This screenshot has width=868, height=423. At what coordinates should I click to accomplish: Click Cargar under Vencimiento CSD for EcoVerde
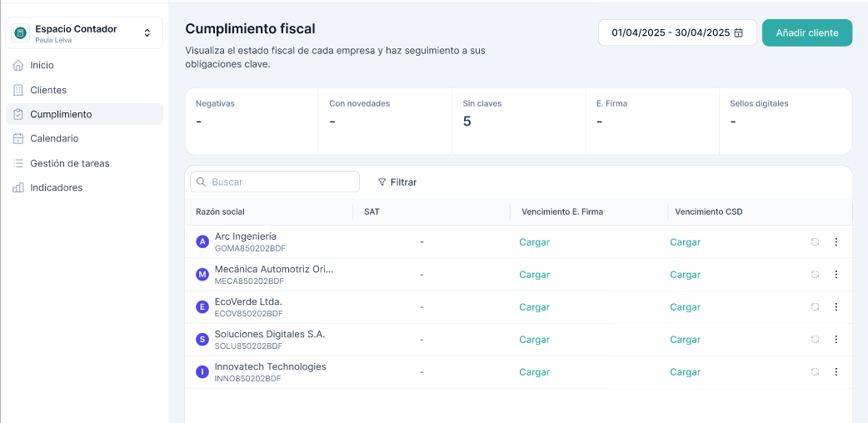(x=685, y=307)
